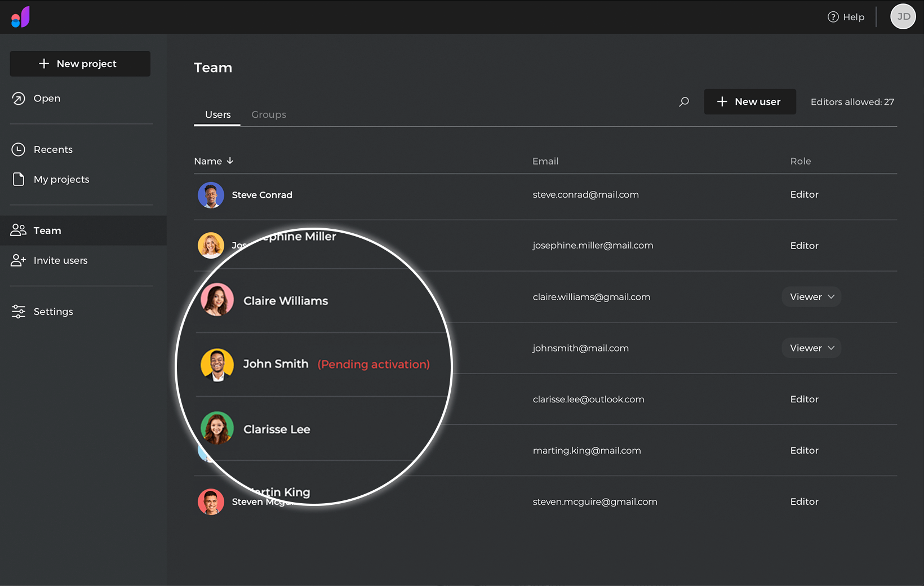Click the Email column header
The height and width of the screenshot is (586, 924).
click(545, 161)
